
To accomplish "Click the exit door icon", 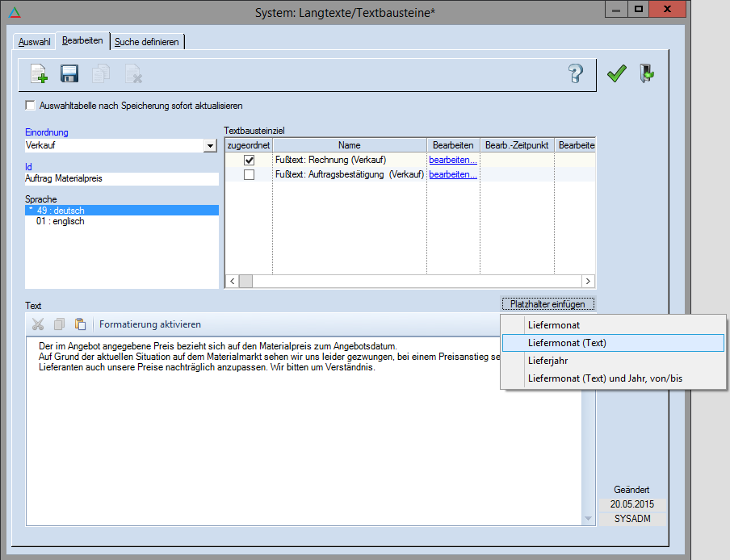I will [647, 74].
